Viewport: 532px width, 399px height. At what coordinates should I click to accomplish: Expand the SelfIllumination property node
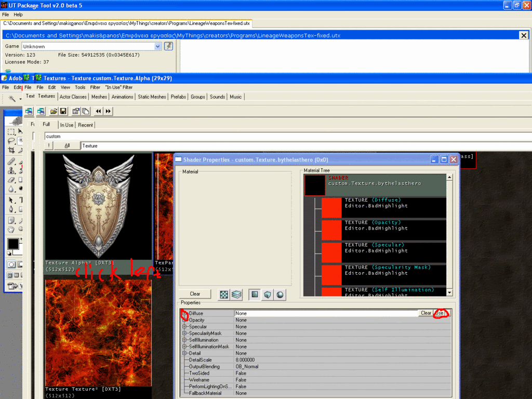184,340
